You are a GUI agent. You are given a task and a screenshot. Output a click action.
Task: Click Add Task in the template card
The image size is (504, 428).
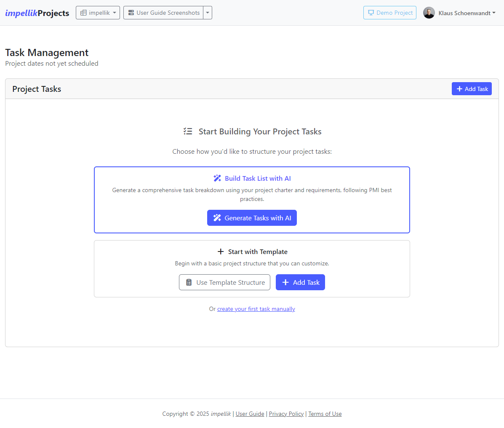300,282
